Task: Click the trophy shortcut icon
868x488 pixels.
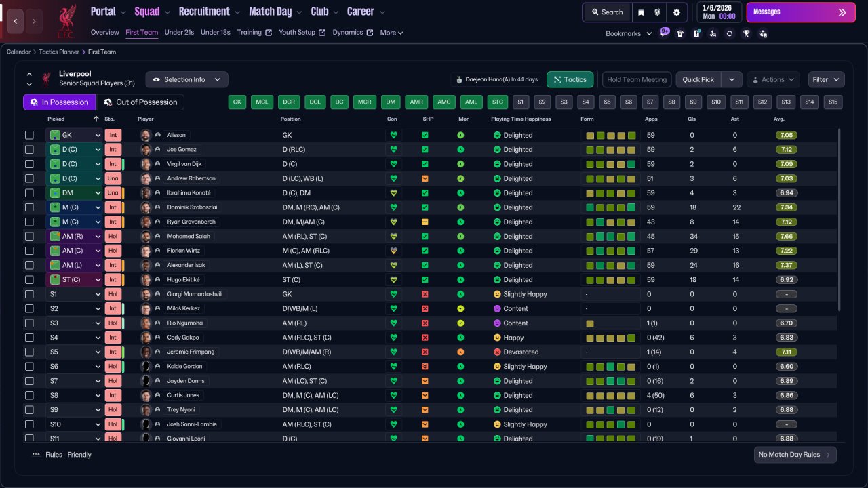Action: coord(746,33)
